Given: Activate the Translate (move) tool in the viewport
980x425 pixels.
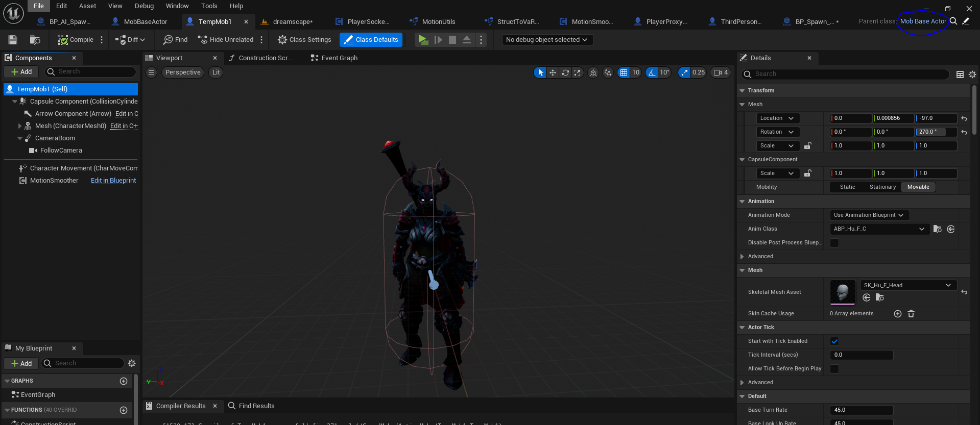Looking at the screenshot, I should point(553,72).
